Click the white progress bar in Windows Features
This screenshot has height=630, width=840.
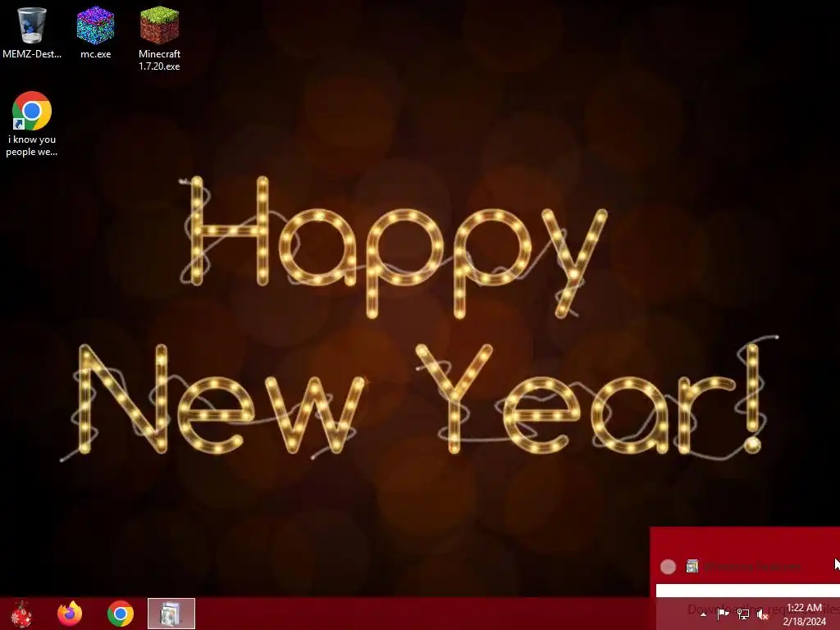748,591
